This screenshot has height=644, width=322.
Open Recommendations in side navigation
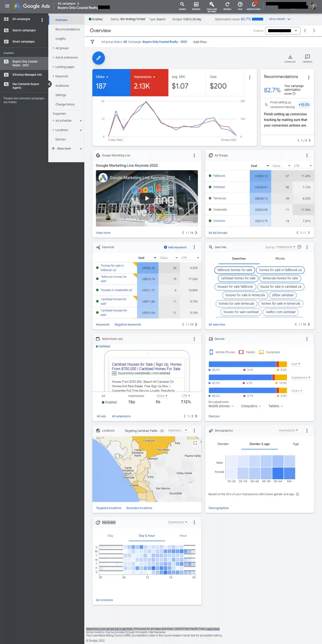click(x=67, y=29)
